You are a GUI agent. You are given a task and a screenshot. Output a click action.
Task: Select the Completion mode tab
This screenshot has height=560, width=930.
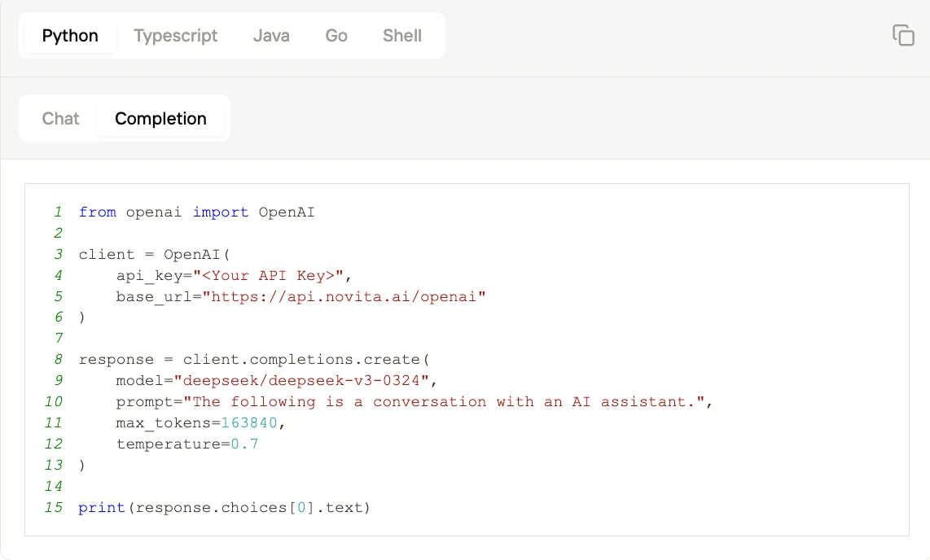click(x=160, y=119)
